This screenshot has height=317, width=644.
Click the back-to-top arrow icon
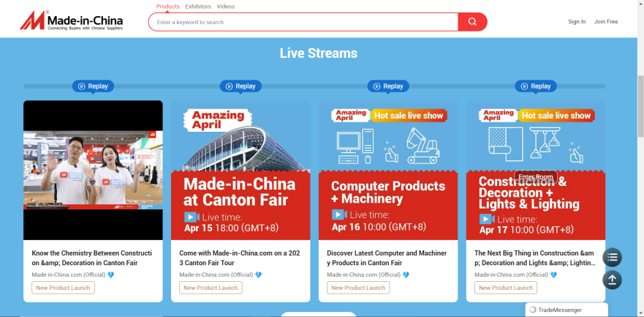click(x=612, y=280)
